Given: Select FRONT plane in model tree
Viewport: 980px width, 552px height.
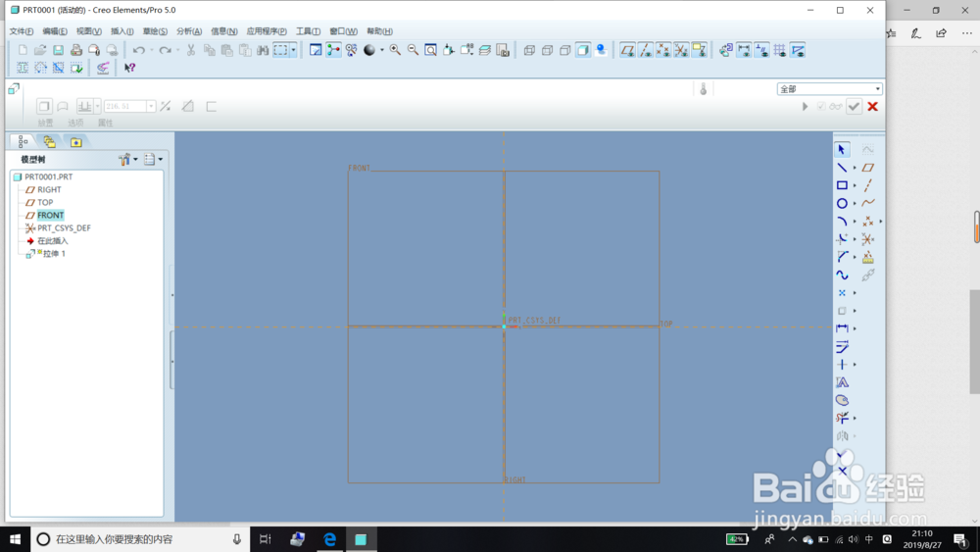Looking at the screenshot, I should (51, 215).
